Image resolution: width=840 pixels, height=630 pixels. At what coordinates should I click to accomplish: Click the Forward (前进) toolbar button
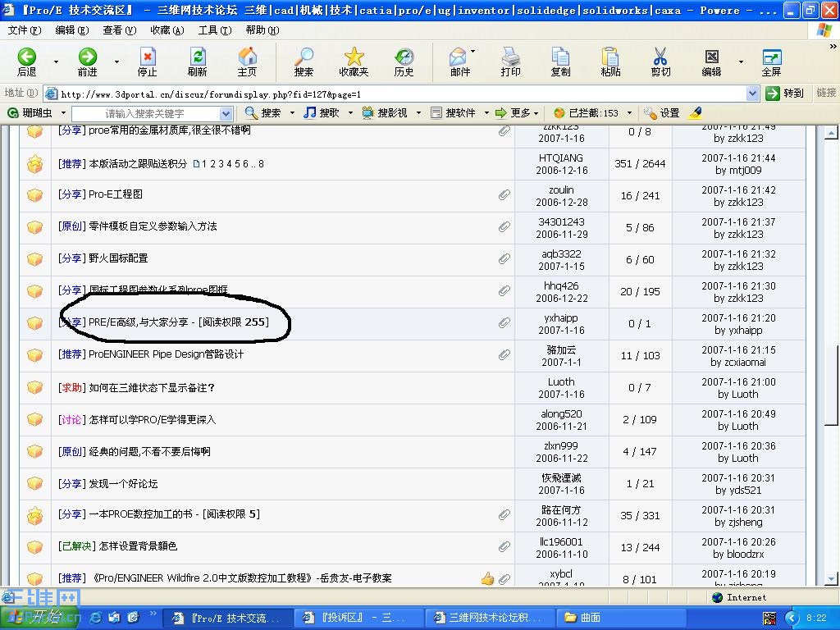click(87, 62)
